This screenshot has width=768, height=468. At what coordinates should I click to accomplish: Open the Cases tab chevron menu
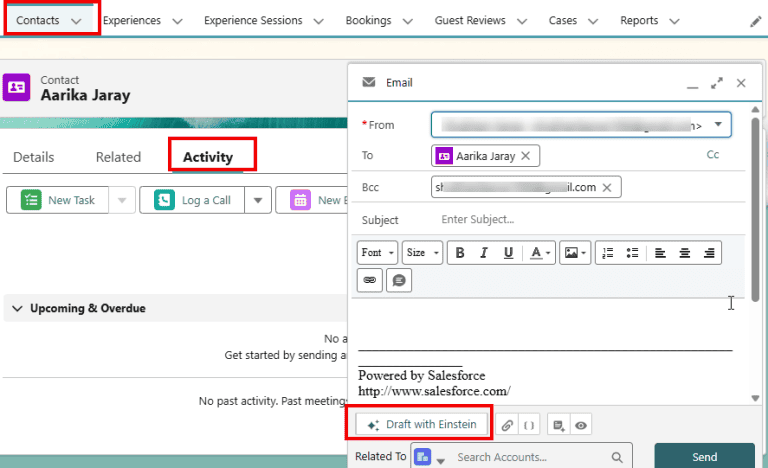pos(593,21)
